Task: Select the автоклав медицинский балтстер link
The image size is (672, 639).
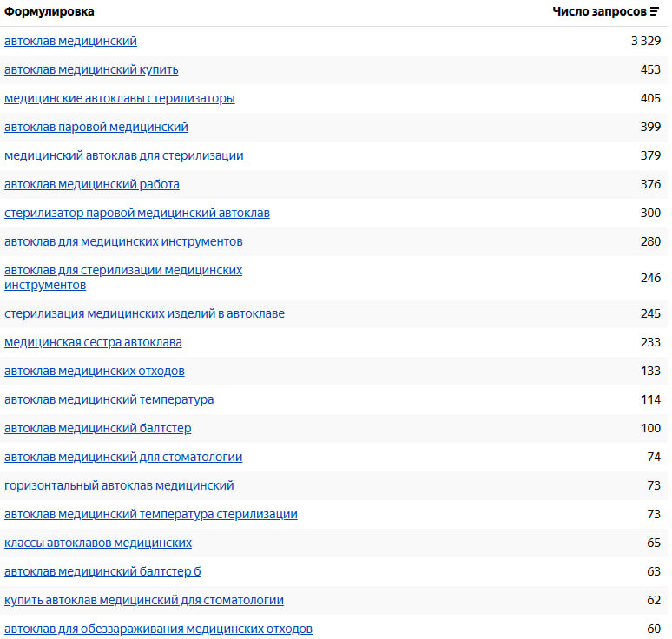Action: 97,428
